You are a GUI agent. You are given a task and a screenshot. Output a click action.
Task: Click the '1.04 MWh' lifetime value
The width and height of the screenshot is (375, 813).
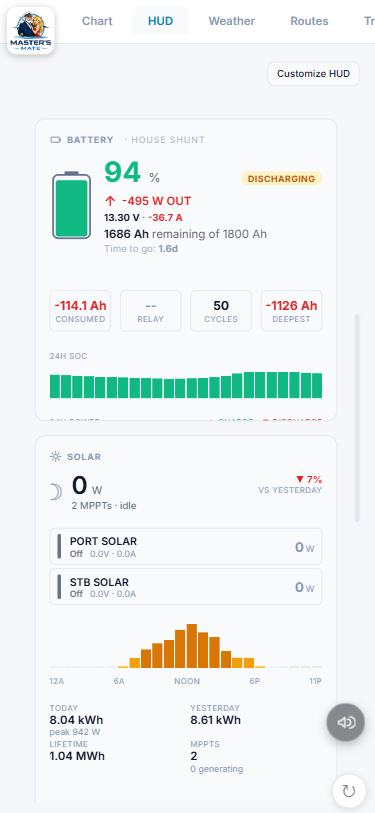pos(77,756)
